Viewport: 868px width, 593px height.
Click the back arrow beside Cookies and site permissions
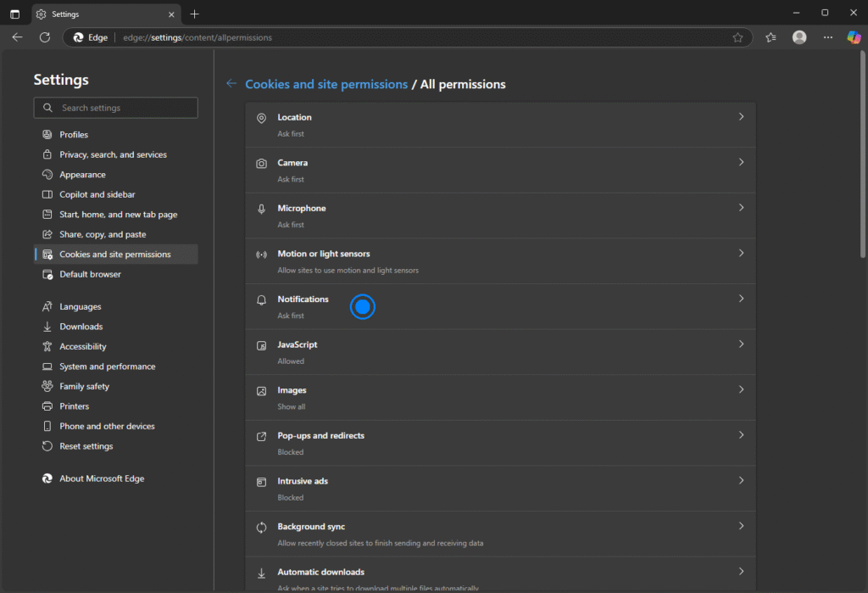click(231, 84)
